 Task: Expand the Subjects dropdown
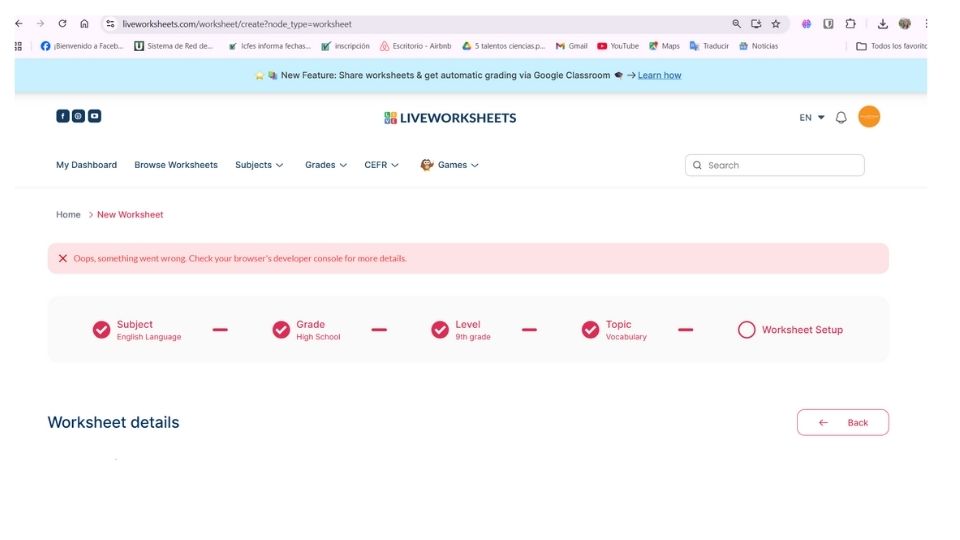[259, 165]
